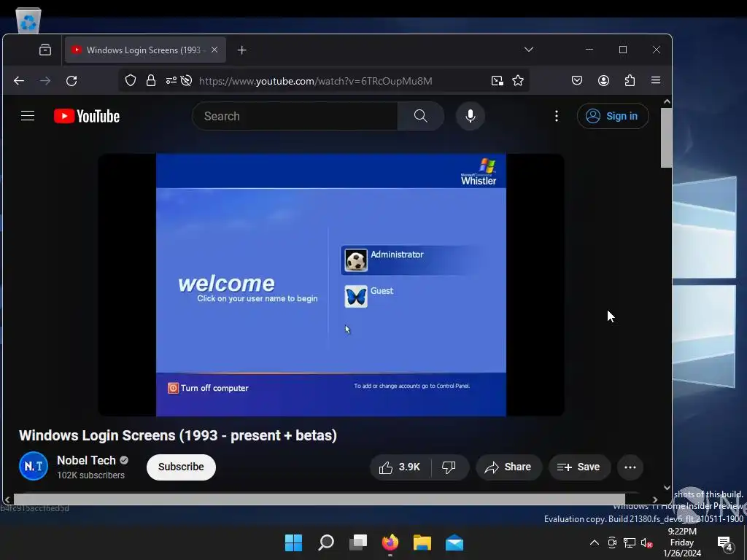
Task: Open the Windows Start menu
Action: [293, 542]
